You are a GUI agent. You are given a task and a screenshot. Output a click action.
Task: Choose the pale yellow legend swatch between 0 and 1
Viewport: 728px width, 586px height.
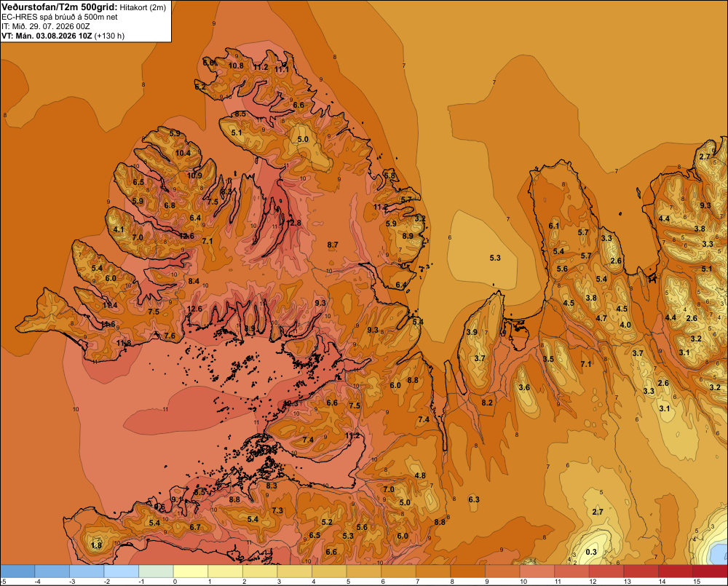click(x=191, y=571)
